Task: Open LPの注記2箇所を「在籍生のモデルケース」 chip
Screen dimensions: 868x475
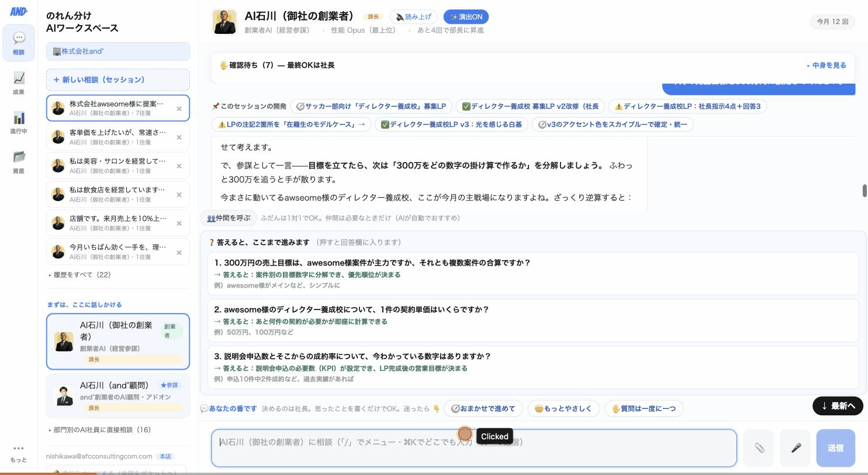Action: coord(291,125)
